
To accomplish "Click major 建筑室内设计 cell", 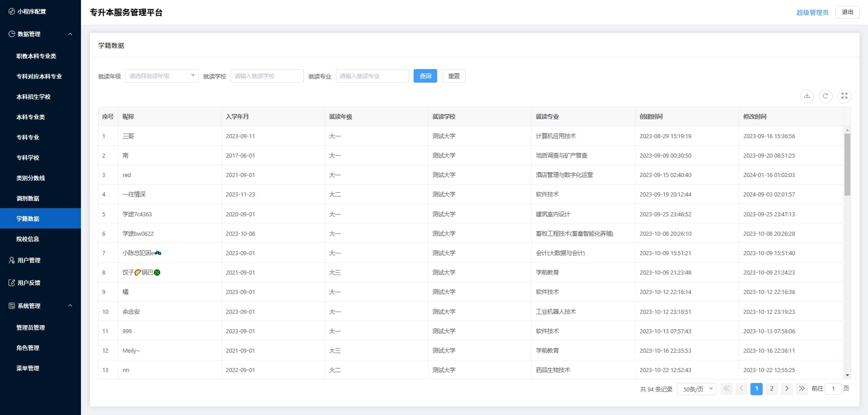I will click(553, 214).
